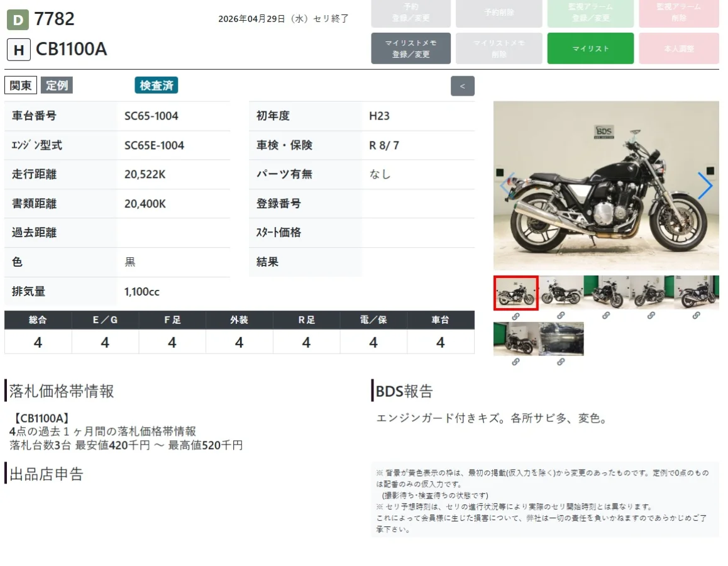Click link icon under second thumbnail

point(561,316)
